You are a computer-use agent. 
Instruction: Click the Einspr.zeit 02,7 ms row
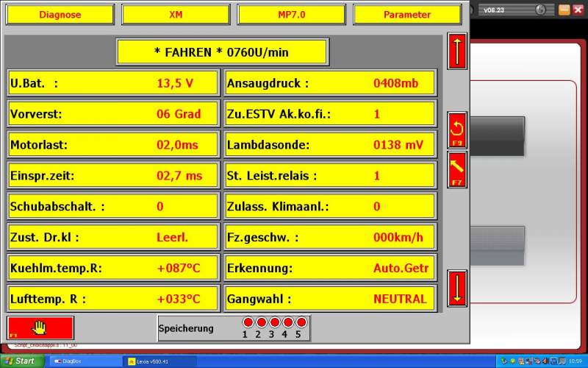click(113, 175)
